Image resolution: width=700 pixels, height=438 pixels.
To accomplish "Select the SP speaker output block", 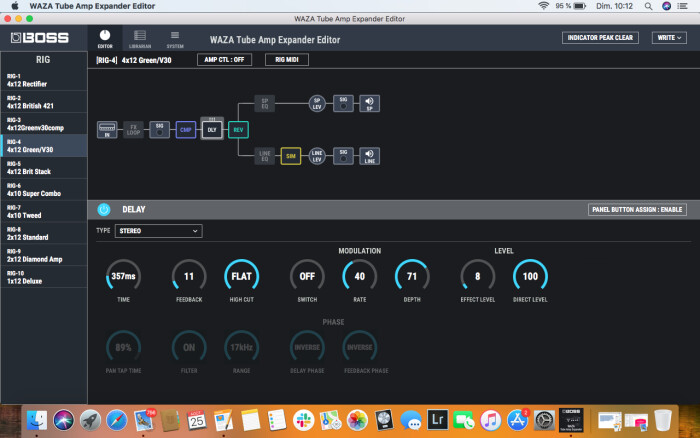I will [x=370, y=104].
